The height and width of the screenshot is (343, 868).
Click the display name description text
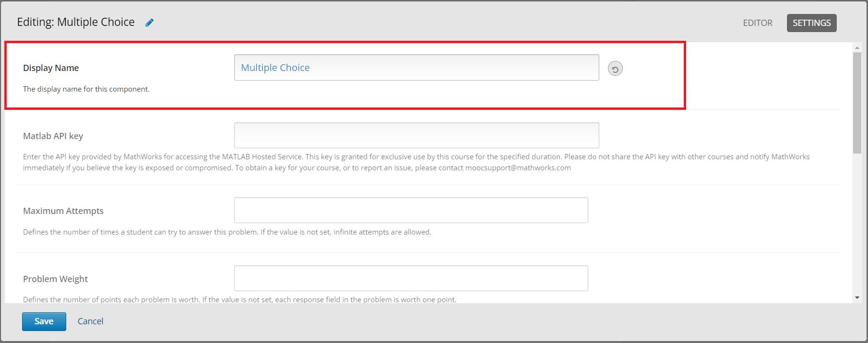pyautogui.click(x=86, y=89)
